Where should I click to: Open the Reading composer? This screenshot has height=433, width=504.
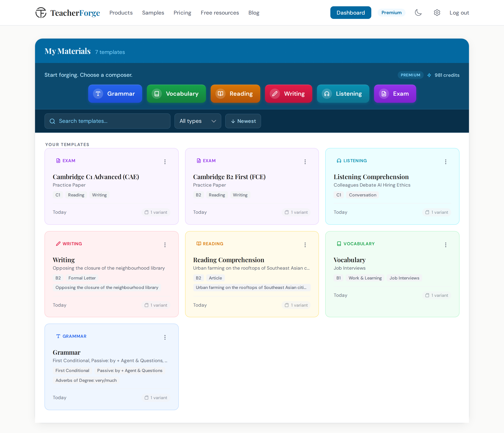(235, 94)
